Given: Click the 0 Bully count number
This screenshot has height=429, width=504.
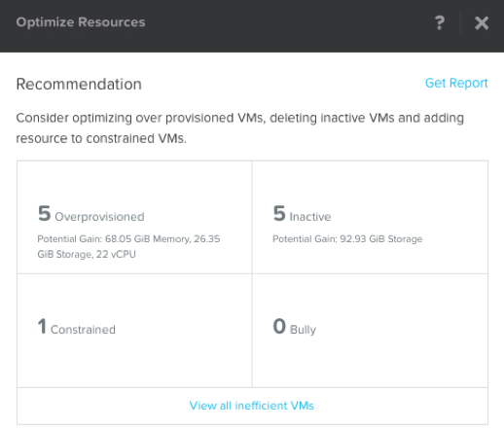Looking at the screenshot, I should click(279, 326).
